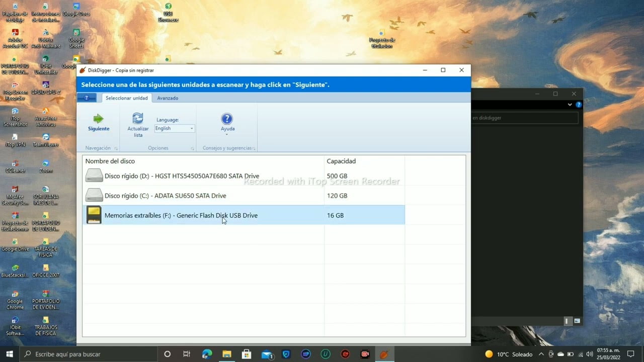Open the Ayuda help icon
The width and height of the screenshot is (644, 362).
click(x=227, y=119)
